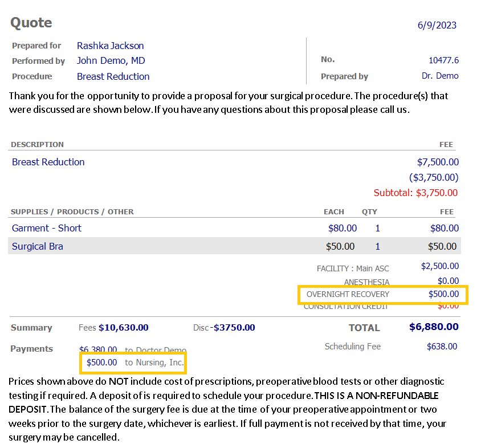Click Dr. Demo in Prepared by

(440, 76)
